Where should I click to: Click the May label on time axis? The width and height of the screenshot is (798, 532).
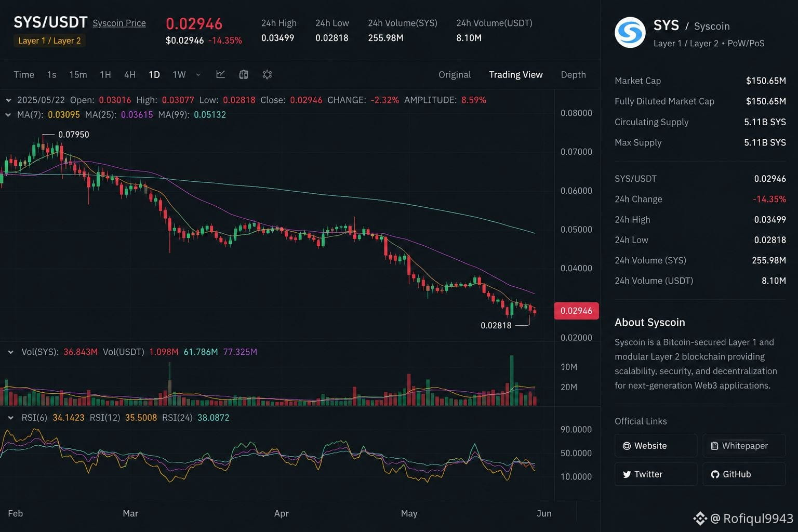409,513
